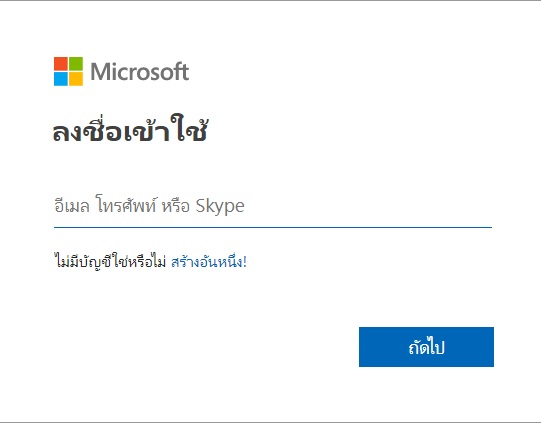Click the อีเมล word in the placeholder
The height and width of the screenshot is (423, 541).
72,206
